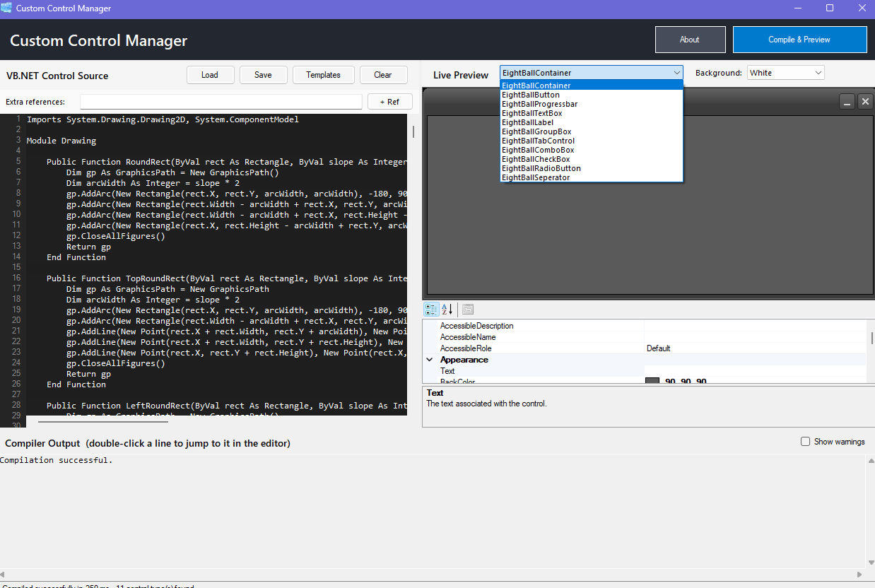Enable the Show warnings checkbox
The width and height of the screenshot is (875, 588).
point(805,442)
